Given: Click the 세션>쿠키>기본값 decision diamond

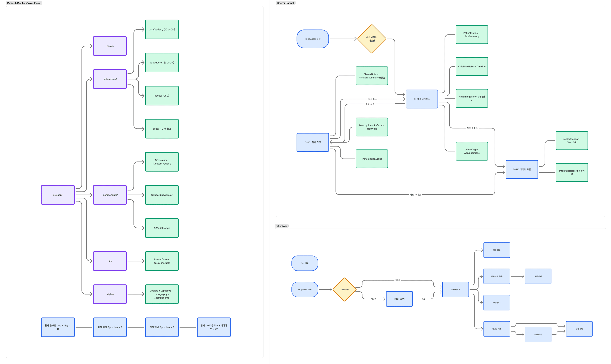Looking at the screenshot, I should 372,39.
